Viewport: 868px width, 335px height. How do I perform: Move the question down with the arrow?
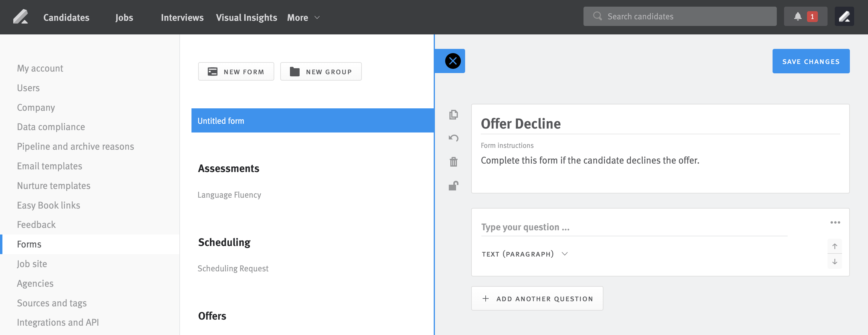click(x=835, y=261)
